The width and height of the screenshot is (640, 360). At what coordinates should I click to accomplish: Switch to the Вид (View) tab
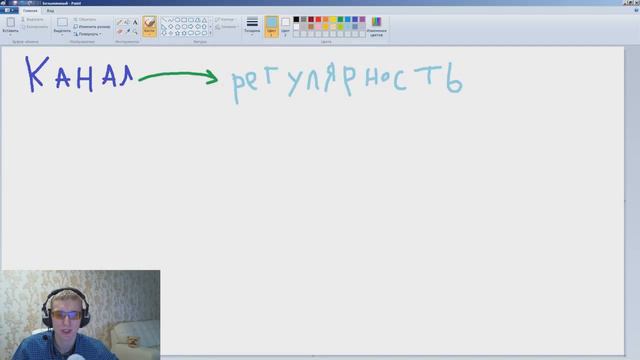(50, 11)
